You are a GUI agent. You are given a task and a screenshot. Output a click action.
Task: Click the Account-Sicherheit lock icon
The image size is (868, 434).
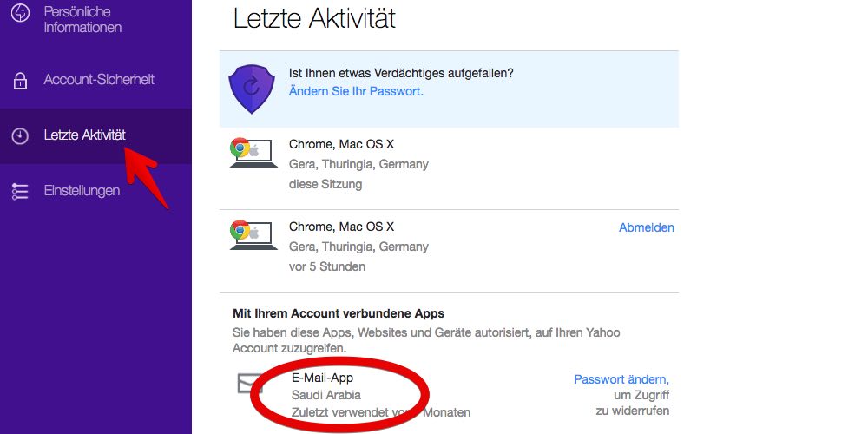tap(20, 81)
